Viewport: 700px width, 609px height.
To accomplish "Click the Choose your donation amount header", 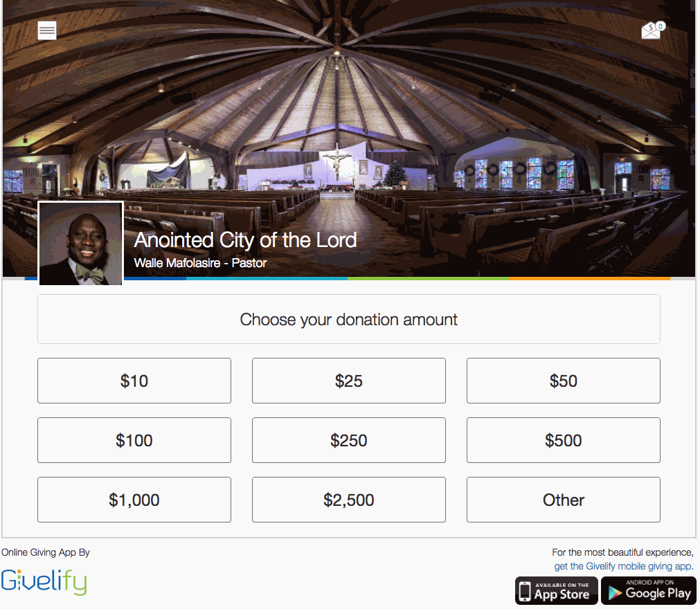I will [349, 319].
